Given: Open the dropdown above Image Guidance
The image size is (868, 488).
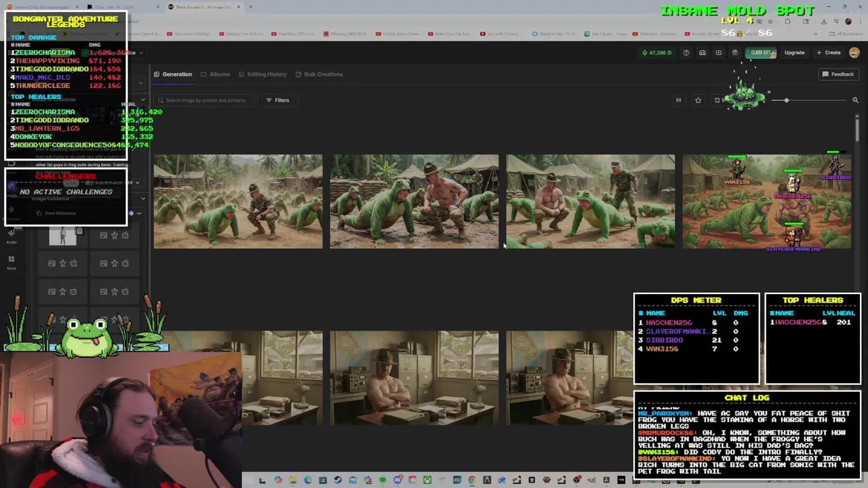Looking at the screenshot, I should pos(138,182).
